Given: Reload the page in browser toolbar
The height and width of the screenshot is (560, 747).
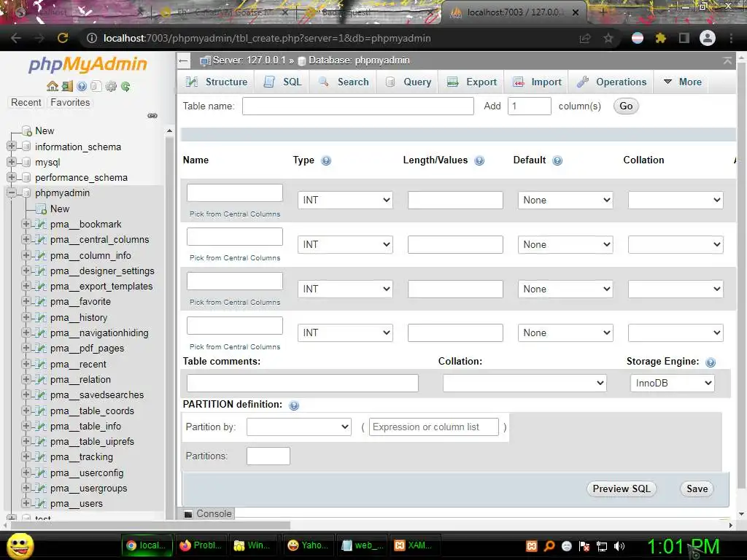Looking at the screenshot, I should click(63, 38).
